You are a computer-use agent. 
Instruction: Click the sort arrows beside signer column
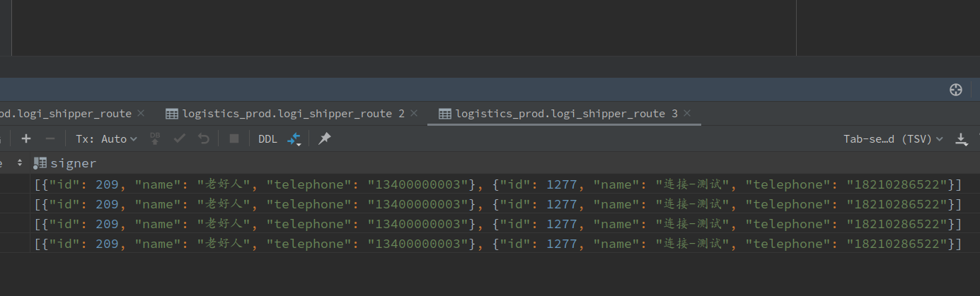[20, 163]
